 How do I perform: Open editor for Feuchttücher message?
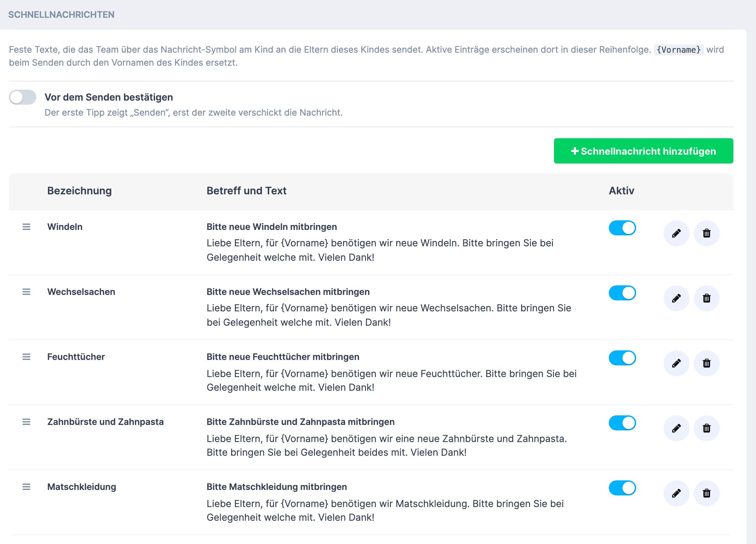tap(676, 363)
